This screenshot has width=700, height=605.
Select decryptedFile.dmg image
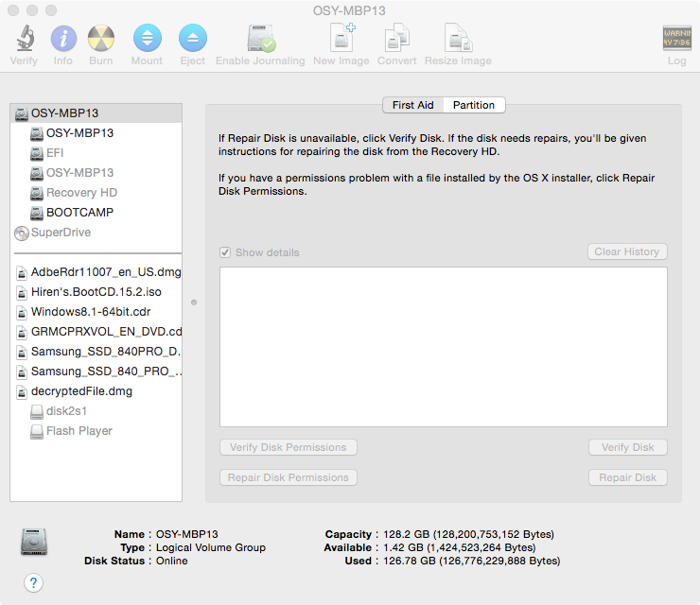[x=96, y=391]
